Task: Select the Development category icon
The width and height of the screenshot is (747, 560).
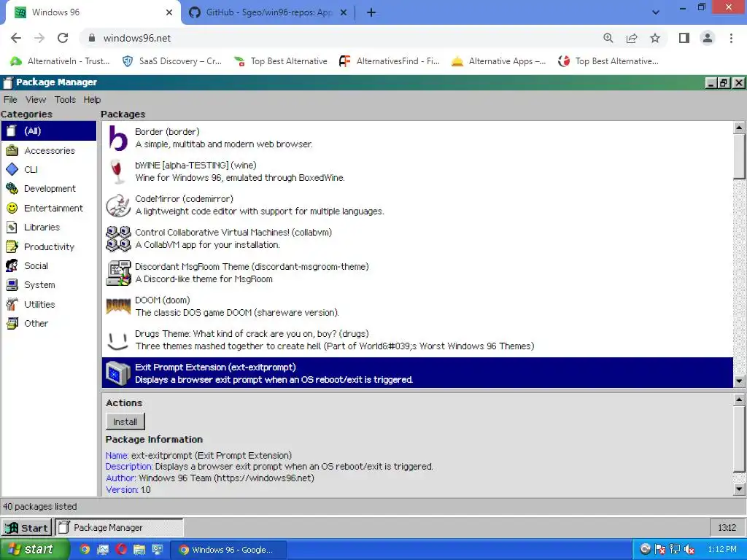Action: coord(12,189)
